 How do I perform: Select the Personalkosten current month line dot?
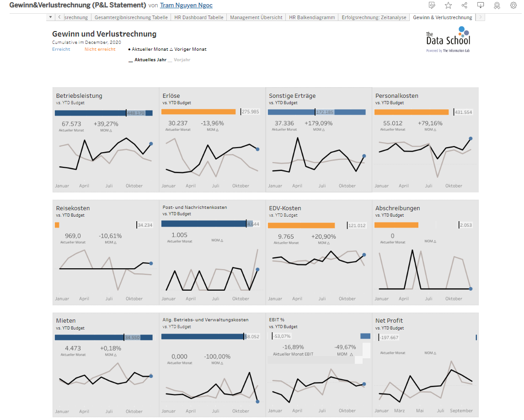(x=471, y=138)
